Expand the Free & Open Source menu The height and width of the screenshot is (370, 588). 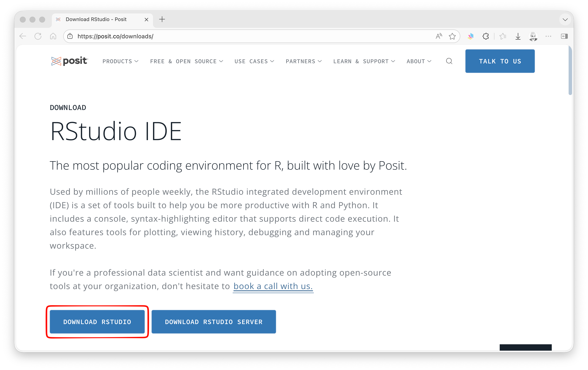(187, 61)
